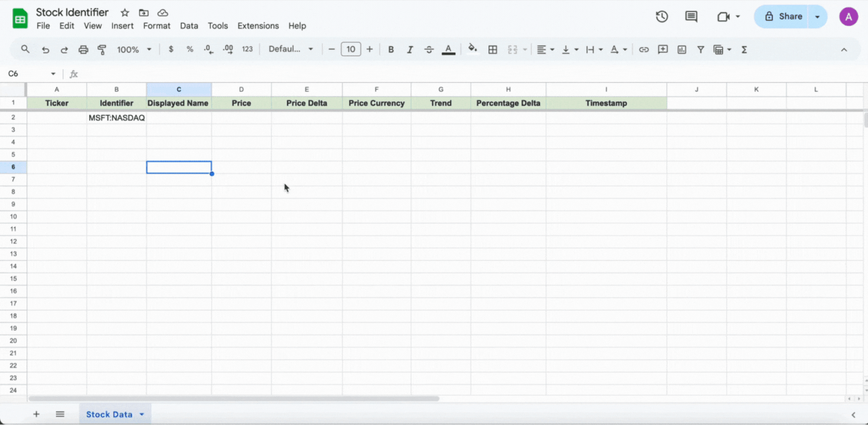Click the insert link icon

pos(643,50)
